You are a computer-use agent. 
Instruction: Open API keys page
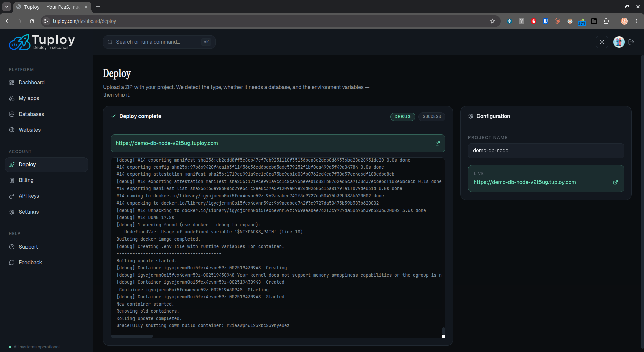(46, 196)
